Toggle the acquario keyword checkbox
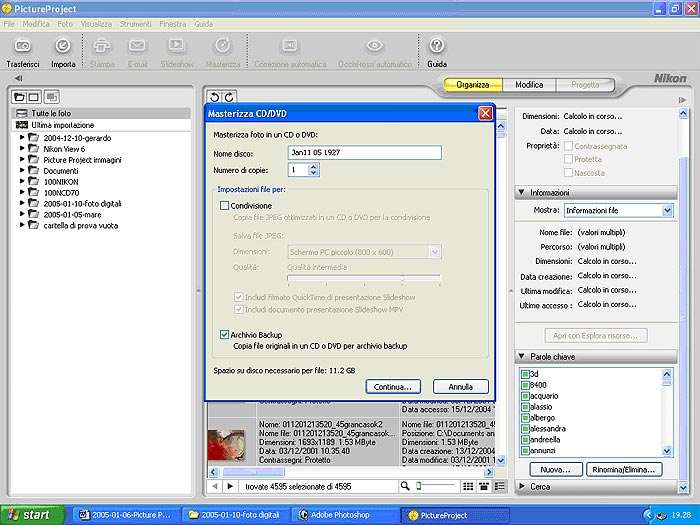 525,396
